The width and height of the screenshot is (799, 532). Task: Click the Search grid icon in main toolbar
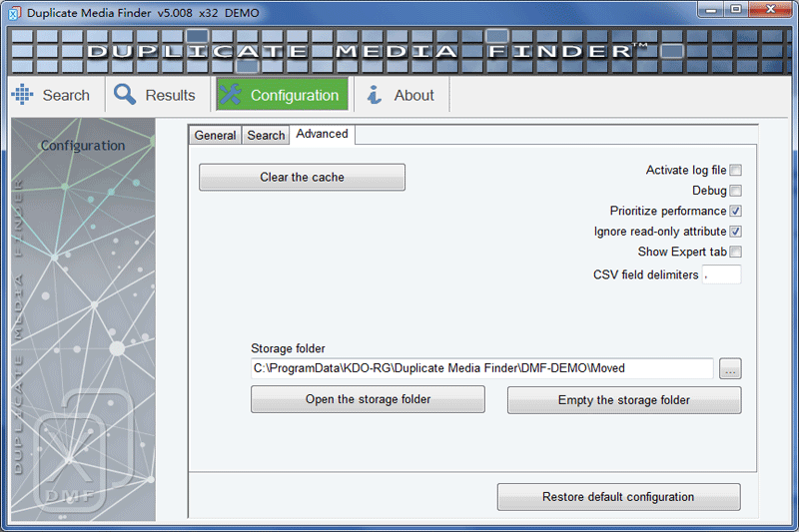click(22, 94)
